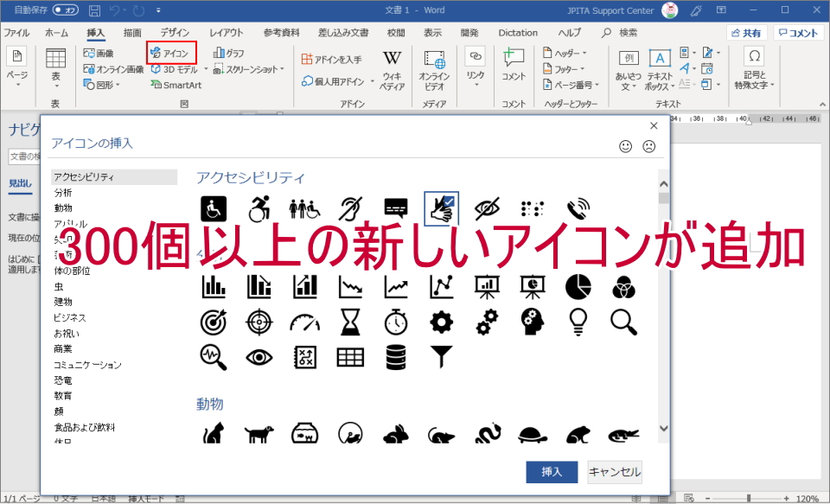Open the 校閲 ribbon tab
Viewport: 830px width, 504px height.
[396, 33]
